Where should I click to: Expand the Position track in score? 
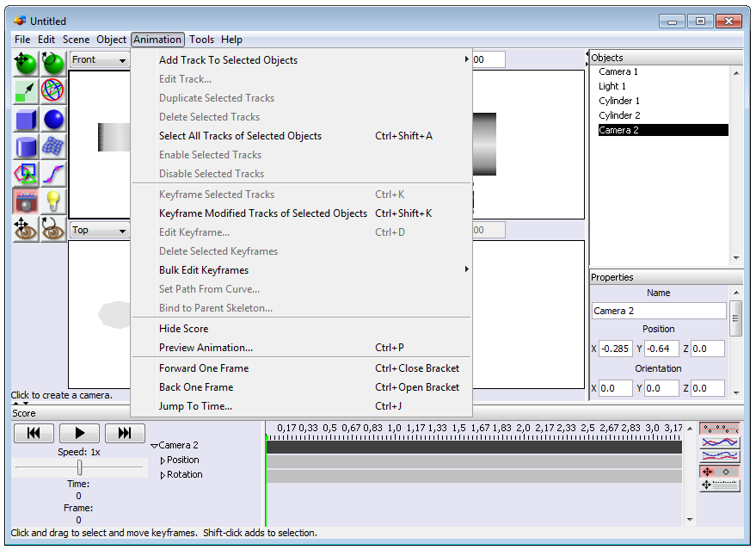pos(163,460)
